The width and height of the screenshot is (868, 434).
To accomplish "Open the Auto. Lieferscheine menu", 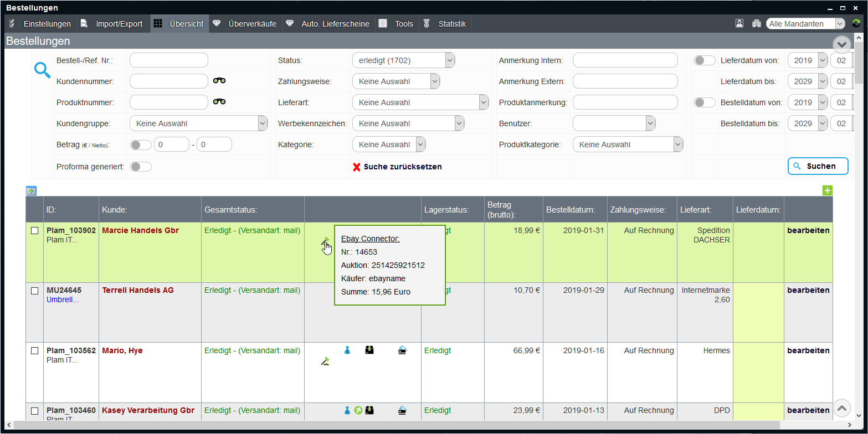I will (328, 24).
